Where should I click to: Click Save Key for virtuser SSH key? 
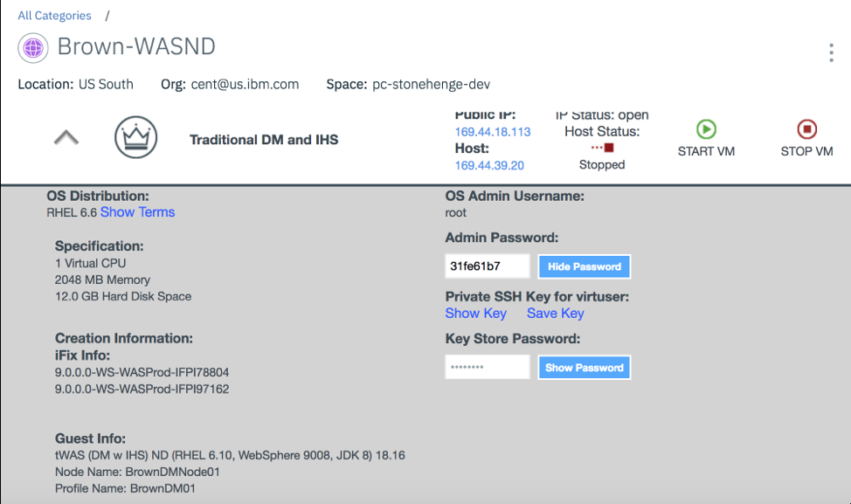555,314
